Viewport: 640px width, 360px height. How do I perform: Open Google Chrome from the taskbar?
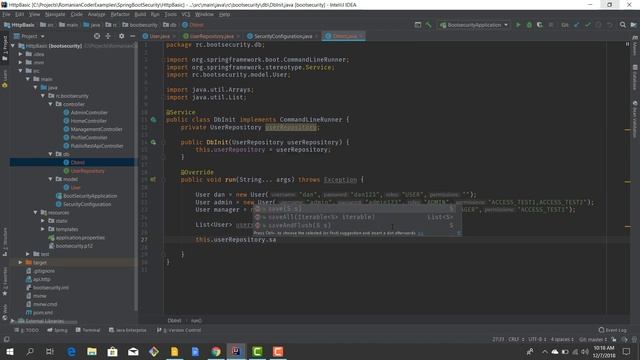[216, 351]
